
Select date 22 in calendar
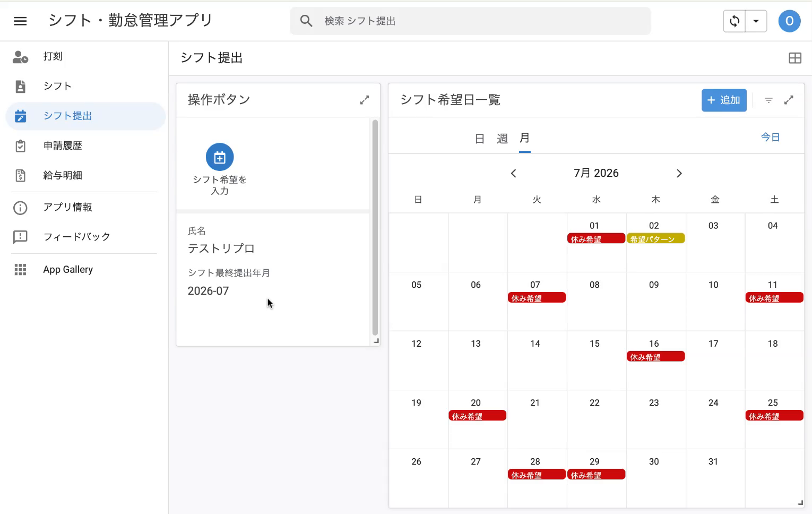[x=594, y=402]
